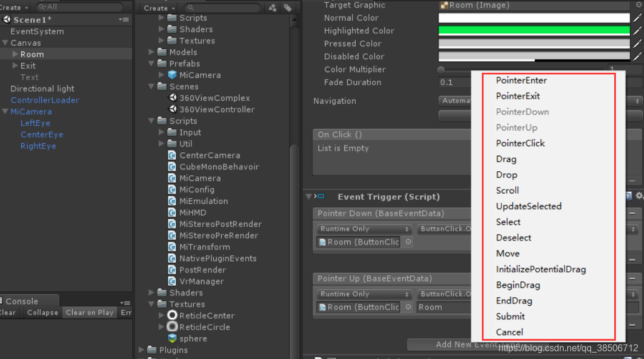Select the MiCamera prefab cube icon
The height and width of the screenshot is (359, 644).
[x=172, y=75]
